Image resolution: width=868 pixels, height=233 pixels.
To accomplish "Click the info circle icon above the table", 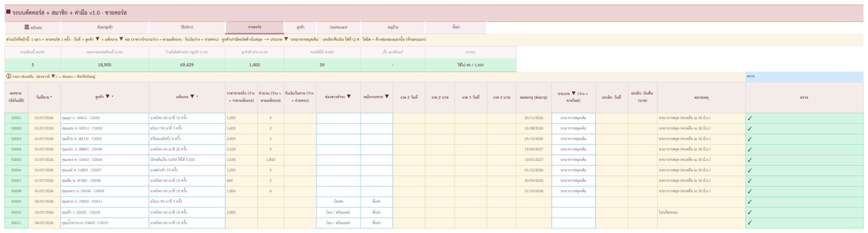I will pyautogui.click(x=8, y=76).
